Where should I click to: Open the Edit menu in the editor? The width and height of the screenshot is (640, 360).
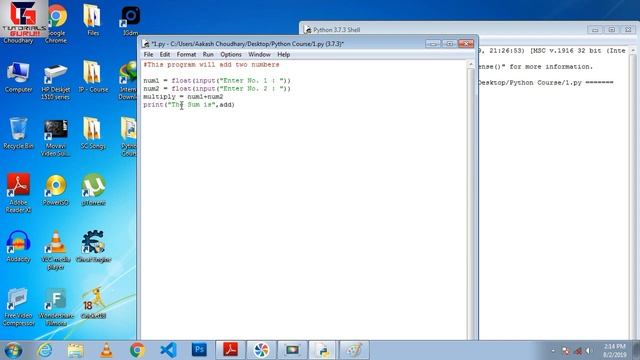[164, 54]
